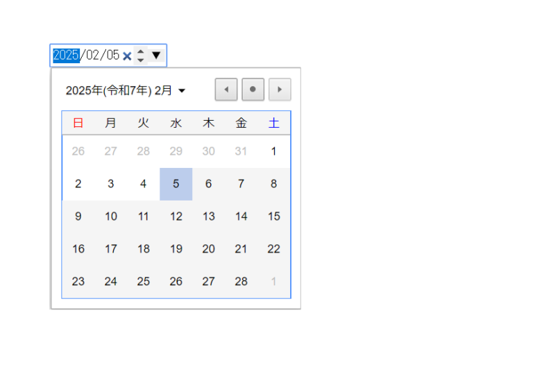Open the 2025年(令和7年) 2月 month selector
The image size is (533, 392).
[126, 90]
